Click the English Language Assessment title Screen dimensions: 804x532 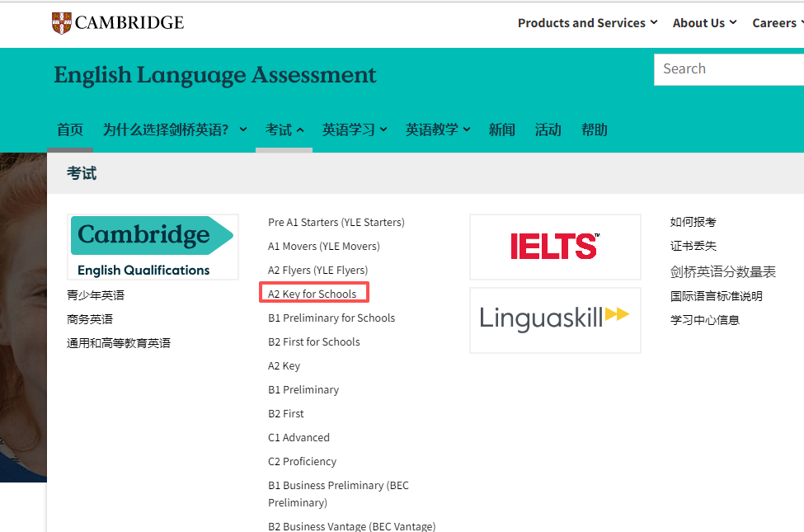pos(214,75)
